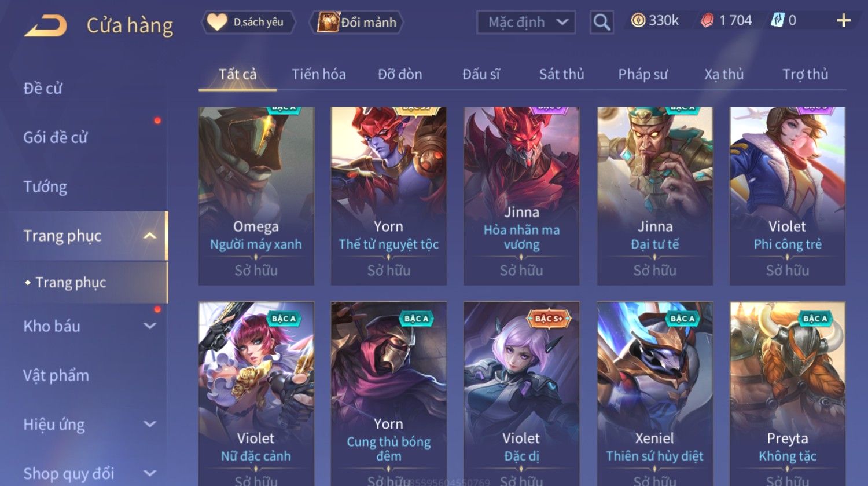Expand the Hiệu ứng sidebar section
The height and width of the screenshot is (486, 868).
tap(150, 425)
